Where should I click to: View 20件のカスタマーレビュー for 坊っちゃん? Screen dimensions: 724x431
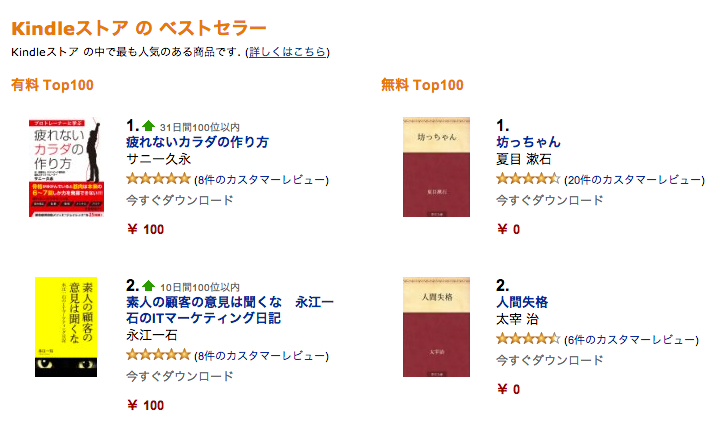point(634,180)
